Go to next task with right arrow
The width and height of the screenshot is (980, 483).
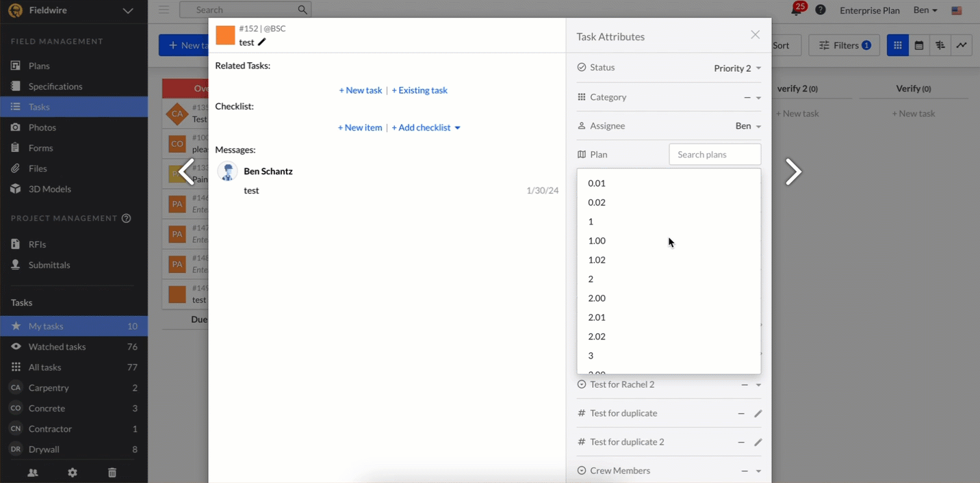(792, 172)
